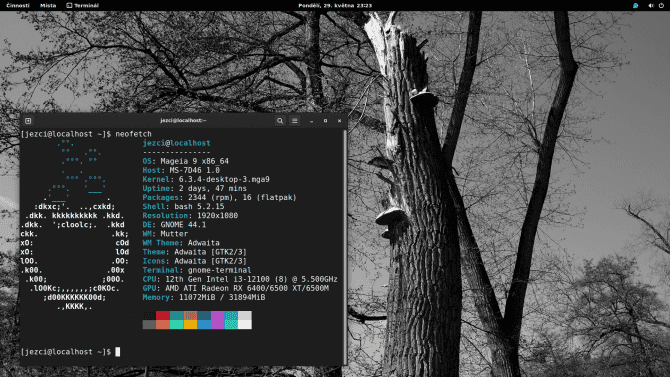This screenshot has height=377, width=670.
Task: Click the Terminal: gnome-terminal line
Action: [x=197, y=270]
